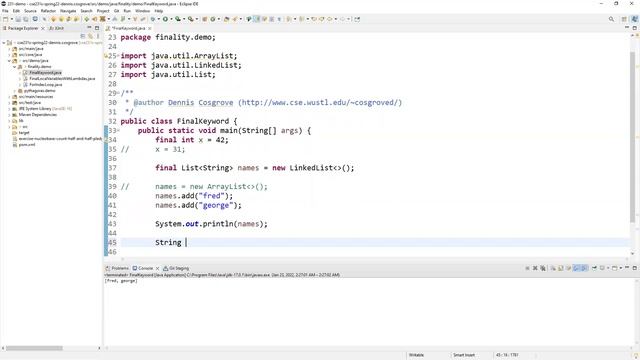
Task: Toggle Link with Editor in Package Explorer
Action: (90, 36)
